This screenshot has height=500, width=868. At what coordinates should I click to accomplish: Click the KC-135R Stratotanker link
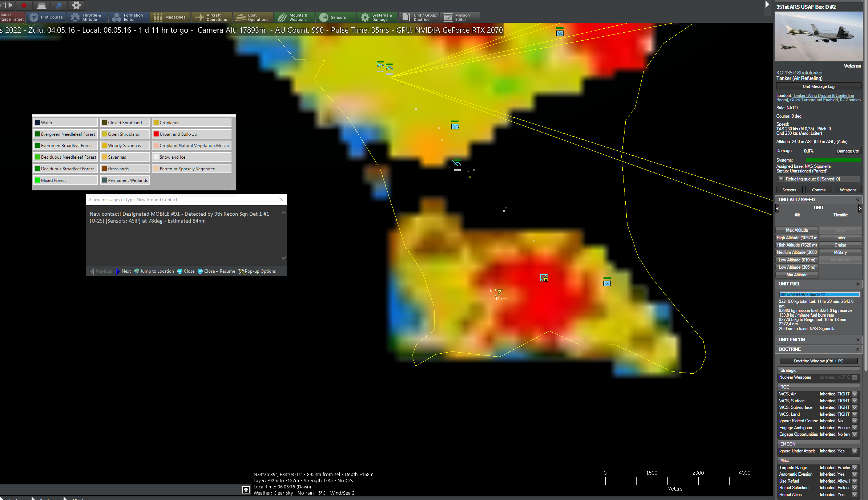(799, 73)
